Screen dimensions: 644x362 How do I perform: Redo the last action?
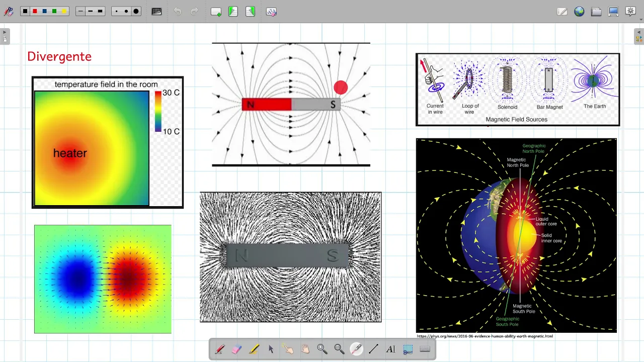(x=195, y=12)
